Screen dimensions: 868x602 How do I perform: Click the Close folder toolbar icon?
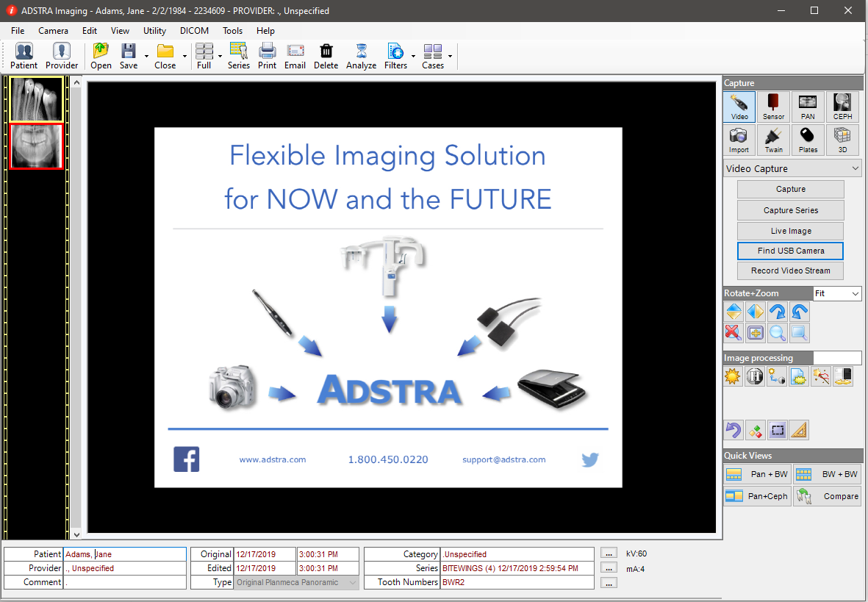tap(165, 56)
